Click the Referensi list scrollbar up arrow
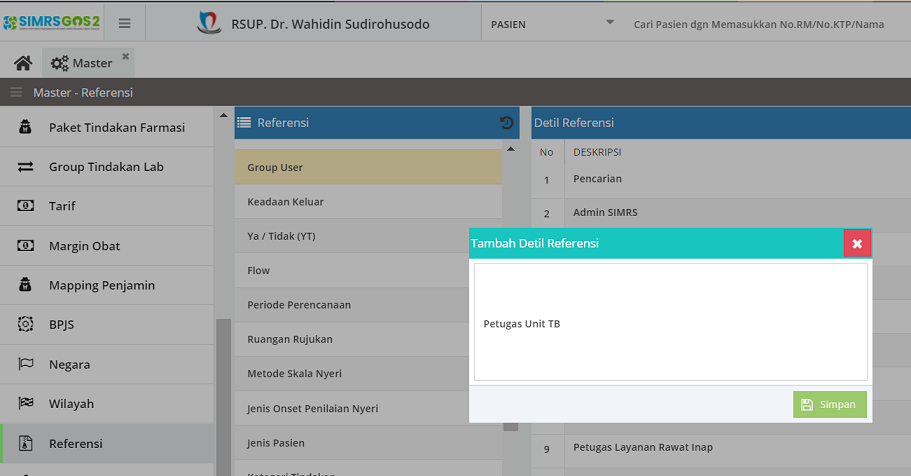Viewport: 911px width, 476px height. point(511,150)
